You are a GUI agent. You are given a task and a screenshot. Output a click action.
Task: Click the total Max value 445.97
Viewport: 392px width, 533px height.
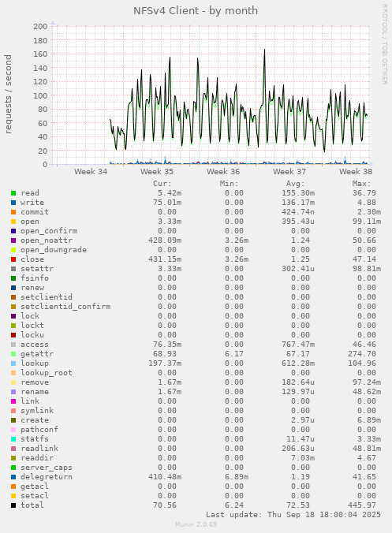pos(362,505)
